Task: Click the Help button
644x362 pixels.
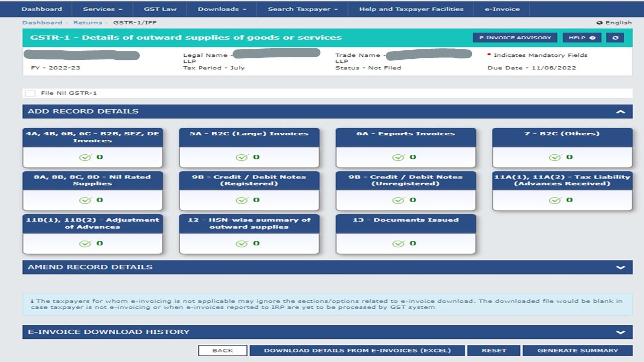Action: (582, 38)
